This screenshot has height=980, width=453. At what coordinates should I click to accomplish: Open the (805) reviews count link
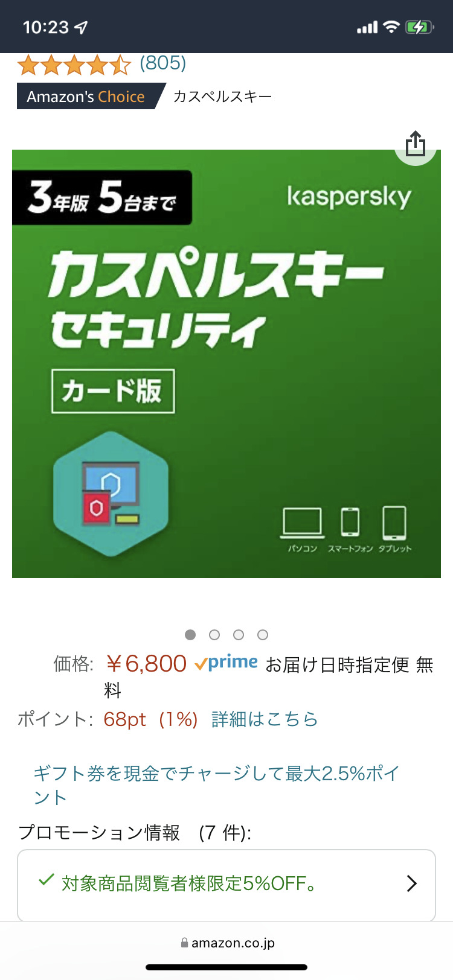click(163, 63)
